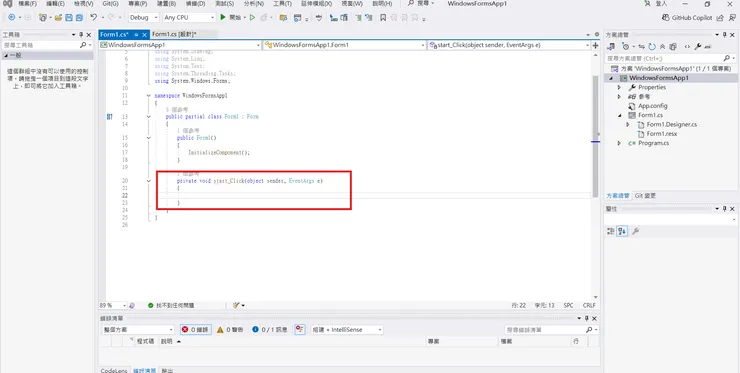
Task: Start without debugging using the hollow play icon
Action: [x=252, y=17]
